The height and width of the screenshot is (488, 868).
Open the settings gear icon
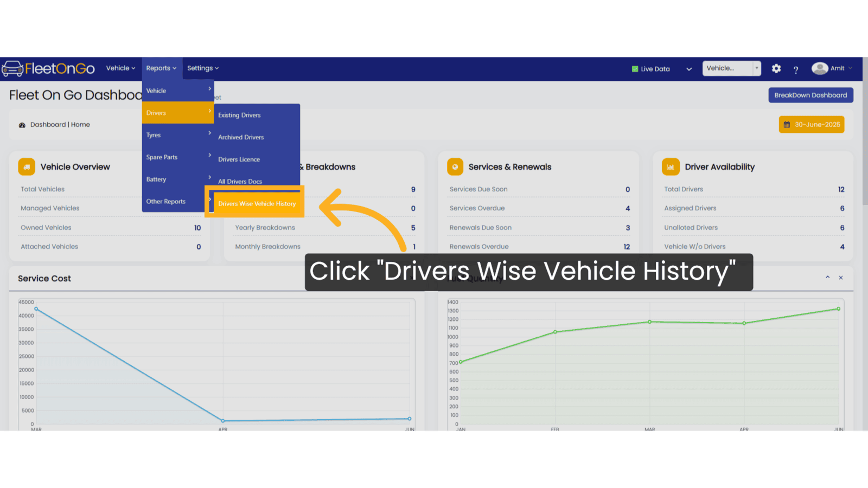click(x=776, y=68)
